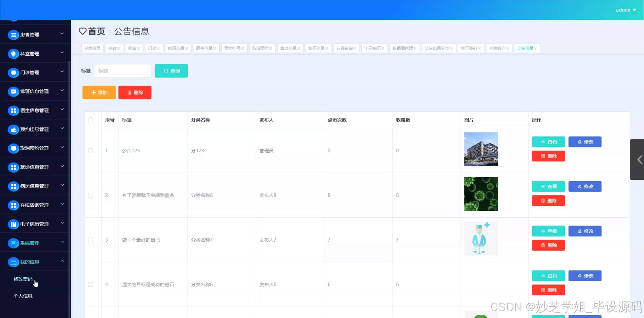644x318 pixels.
Task: Click 修改 for the 做一个最好的自己 row
Action: tap(585, 231)
